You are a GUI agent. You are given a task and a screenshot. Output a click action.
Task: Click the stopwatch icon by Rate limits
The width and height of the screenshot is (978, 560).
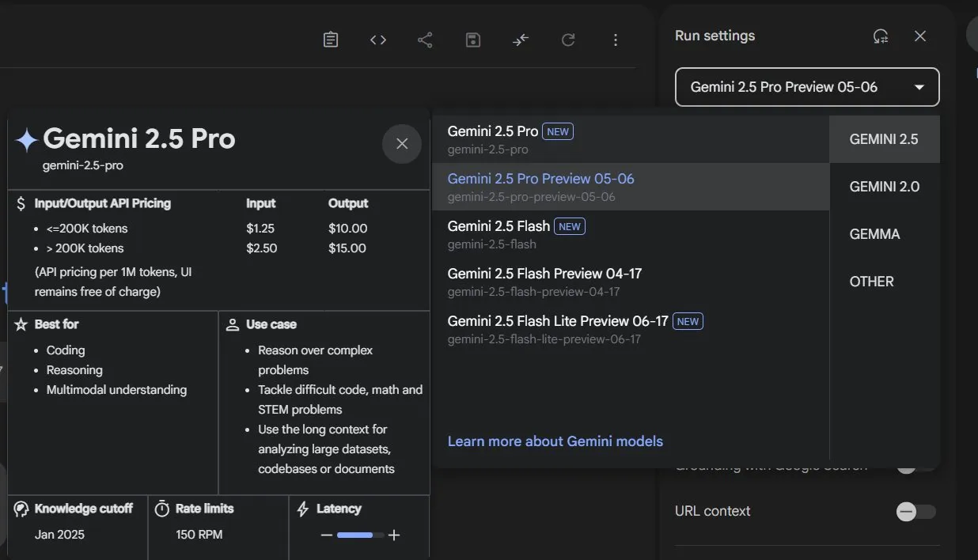click(162, 509)
